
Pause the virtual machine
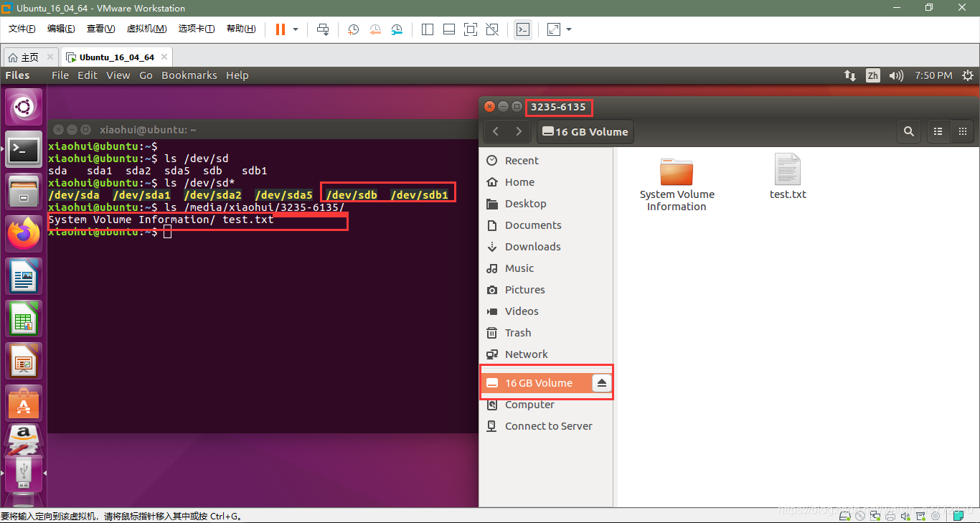[281, 29]
